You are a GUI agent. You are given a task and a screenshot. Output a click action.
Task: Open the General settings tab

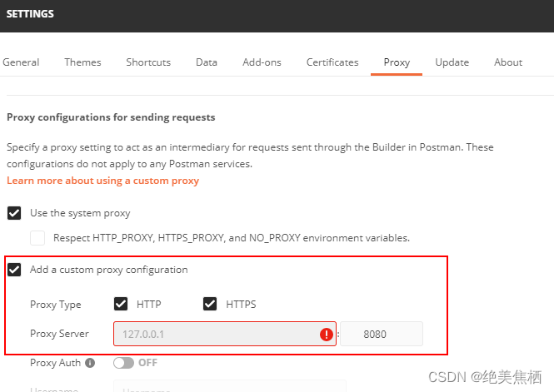click(21, 62)
